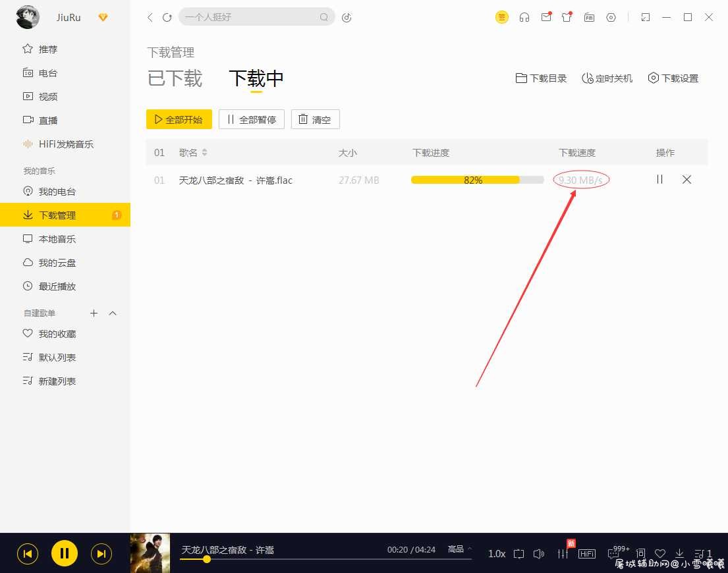The image size is (728, 573).
Task: Open the 高品 audio quality dropdown
Action: pos(460,549)
